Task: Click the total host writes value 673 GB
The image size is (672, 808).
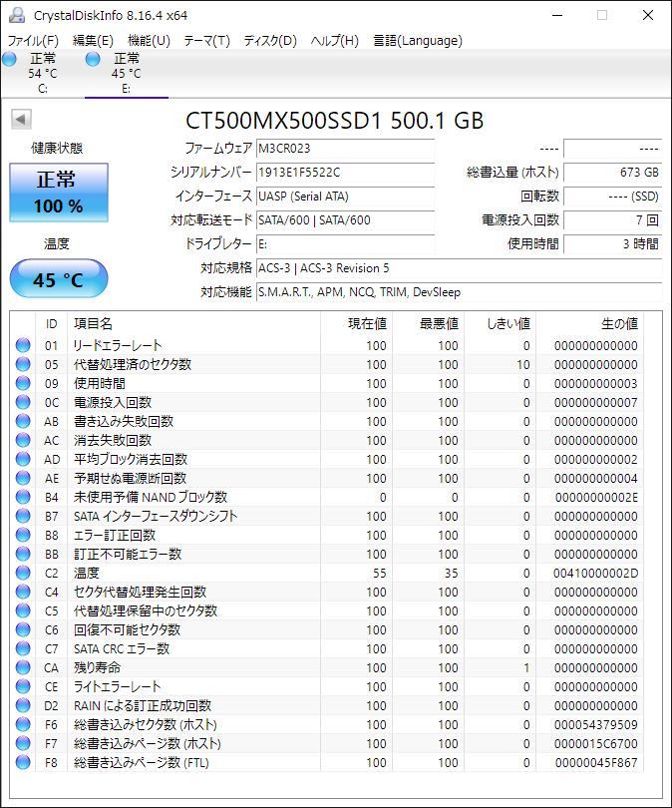Action: click(x=613, y=173)
